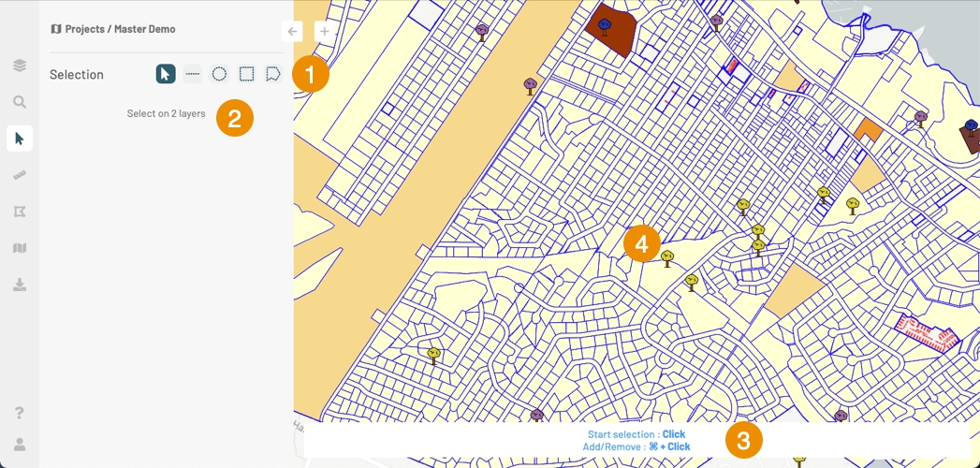Open the Download export tool
This screenshot has height=468, width=980.
[19, 285]
